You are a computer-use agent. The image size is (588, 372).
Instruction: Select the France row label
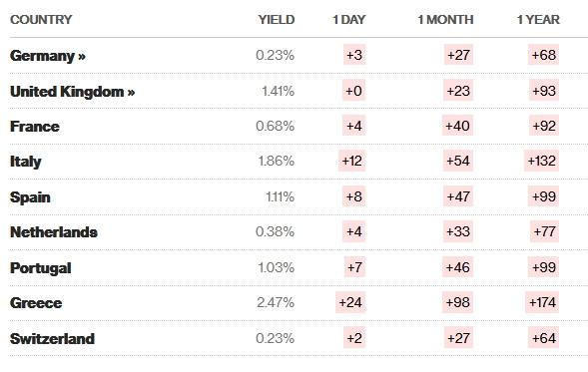[35, 127]
